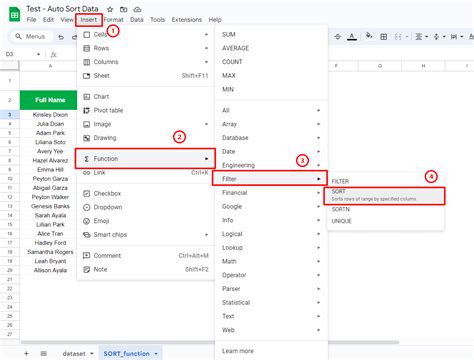
Task: Open the Function submenu item
Action: 145,159
